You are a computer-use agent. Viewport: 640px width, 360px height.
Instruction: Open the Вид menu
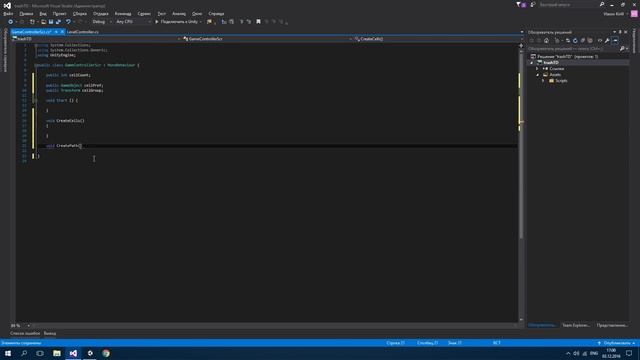click(x=43, y=13)
